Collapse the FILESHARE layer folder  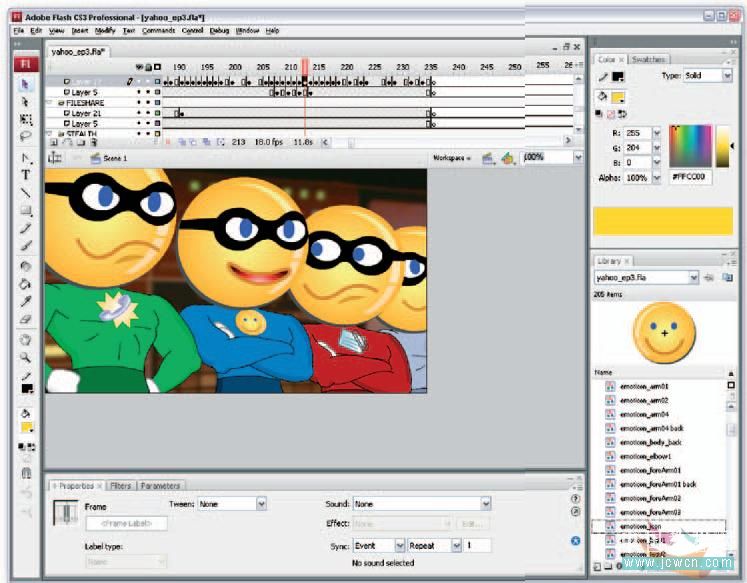point(49,103)
